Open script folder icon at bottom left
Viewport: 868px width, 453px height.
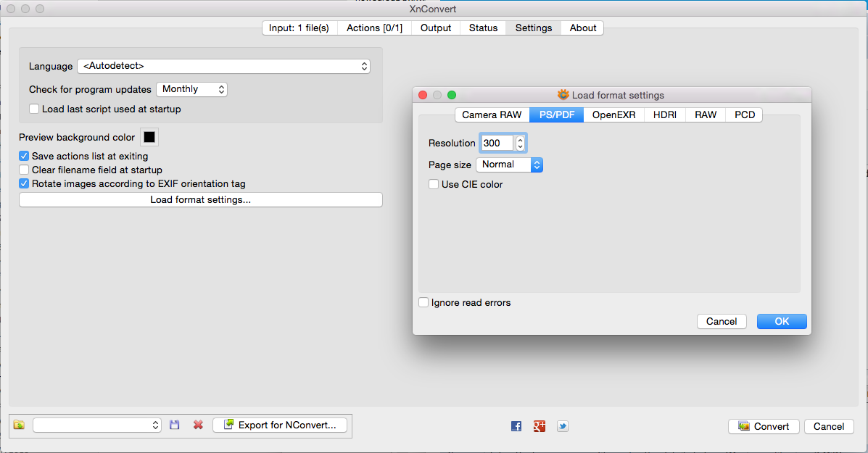pos(19,425)
